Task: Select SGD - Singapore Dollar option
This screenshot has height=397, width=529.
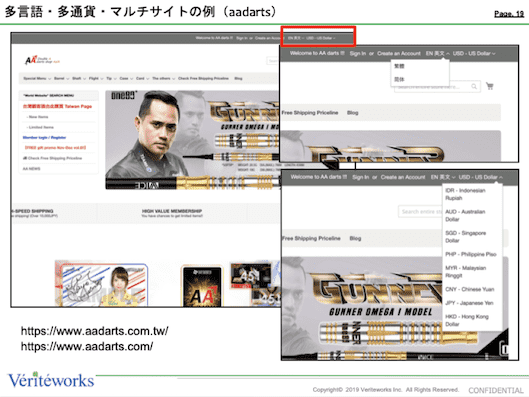Action: click(x=466, y=236)
